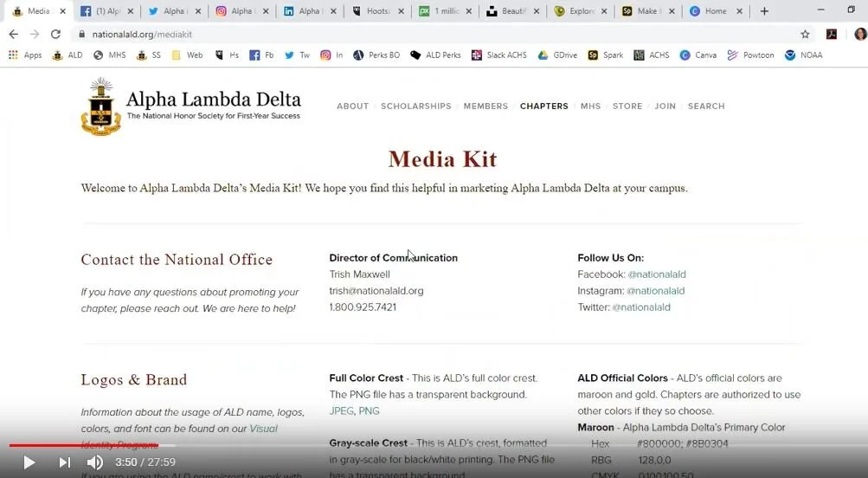Open the Adobe Acrobat extension icon
The width and height of the screenshot is (868, 478).
point(832,35)
